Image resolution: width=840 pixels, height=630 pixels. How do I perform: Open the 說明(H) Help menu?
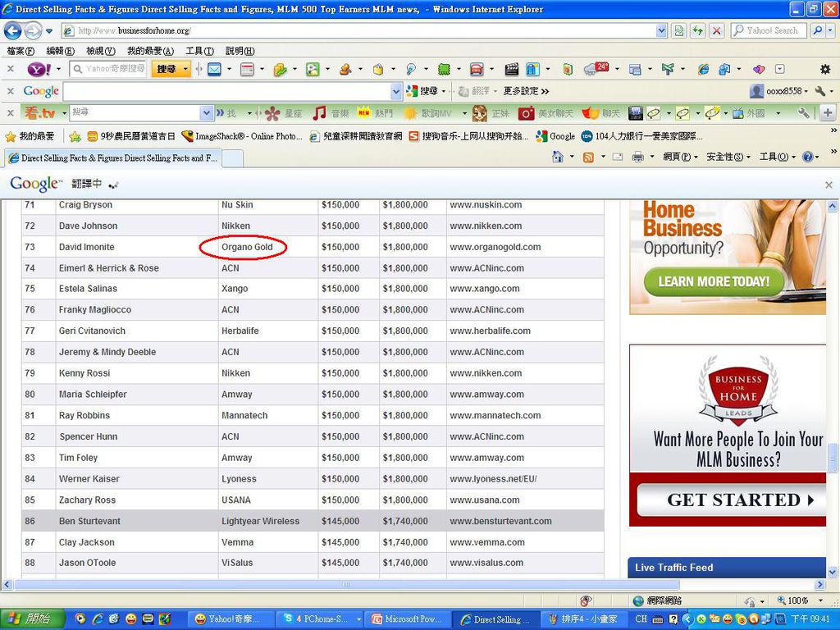pyautogui.click(x=240, y=51)
